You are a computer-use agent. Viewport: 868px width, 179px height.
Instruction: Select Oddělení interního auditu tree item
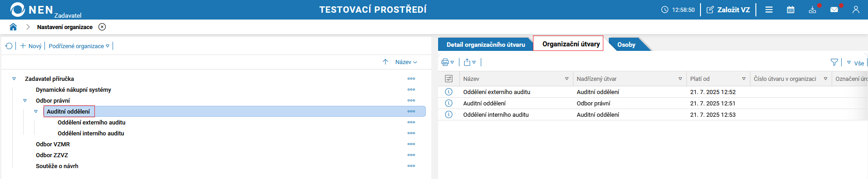pyautogui.click(x=91, y=133)
